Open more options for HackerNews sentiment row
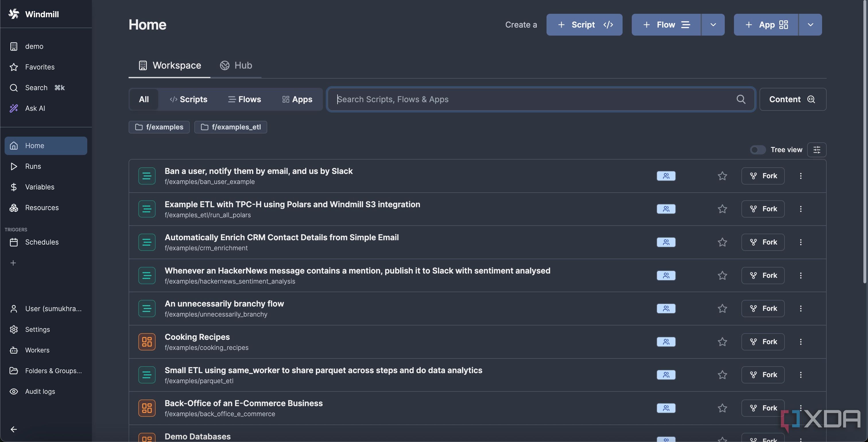The width and height of the screenshot is (868, 442). pyautogui.click(x=801, y=276)
